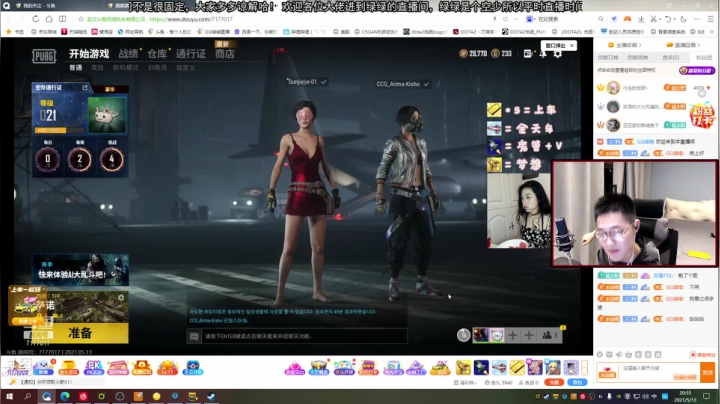720x404 pixels.
Task: Close the 窗口弹出 popup tooltip
Action: (572, 45)
